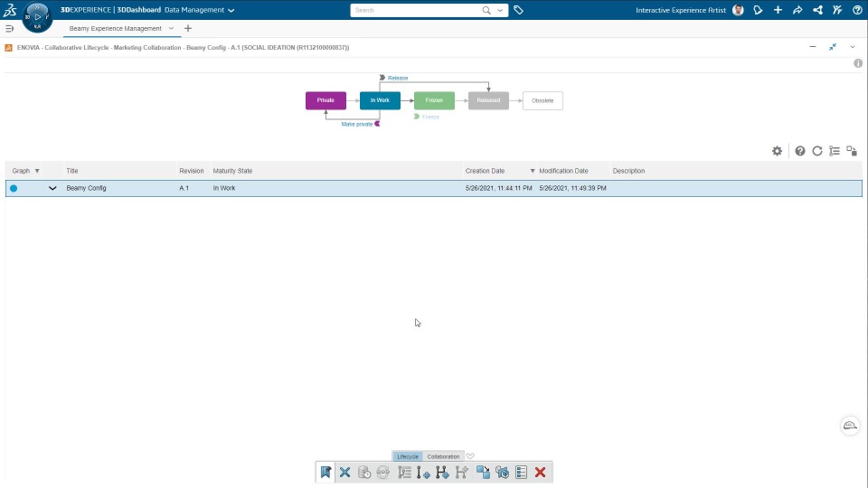Refresh the lifecycle table
Image resolution: width=868 pixels, height=488 pixels.
tap(817, 151)
